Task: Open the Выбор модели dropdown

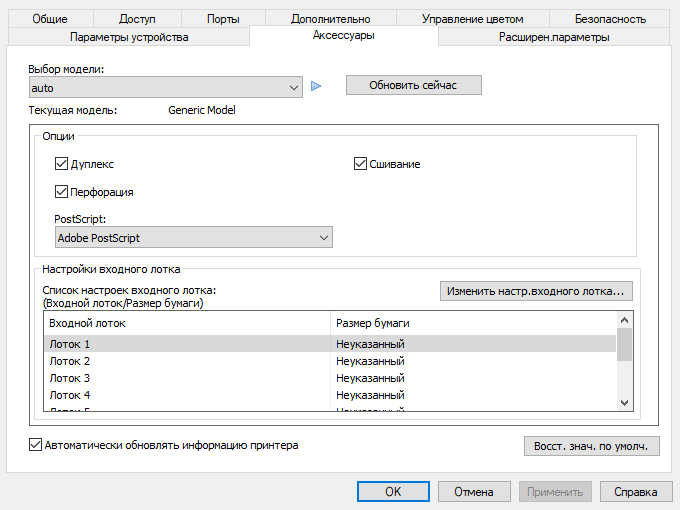Action: (165, 88)
